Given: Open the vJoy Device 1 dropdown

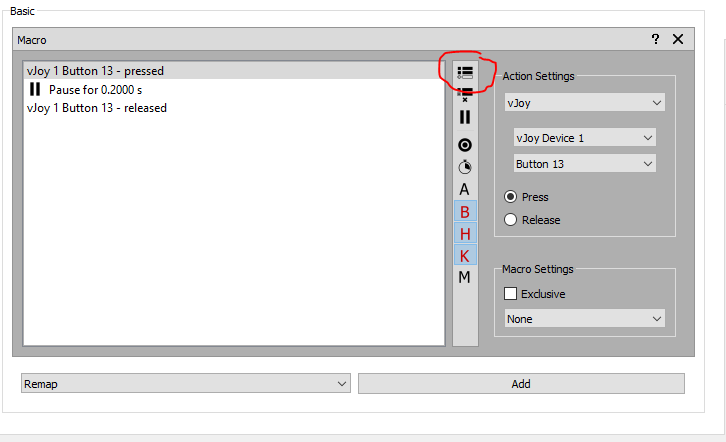Looking at the screenshot, I should point(584,137).
